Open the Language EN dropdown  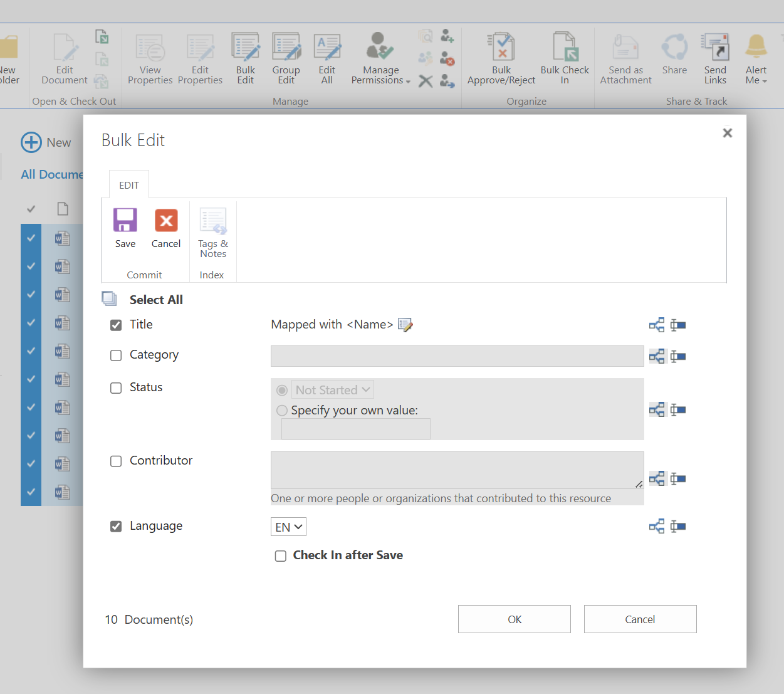pos(288,527)
